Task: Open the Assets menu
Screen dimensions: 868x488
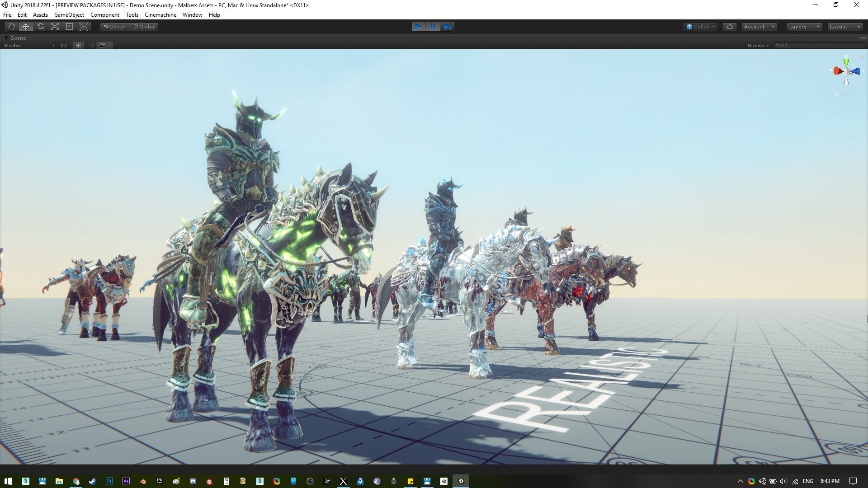Action: [40, 15]
